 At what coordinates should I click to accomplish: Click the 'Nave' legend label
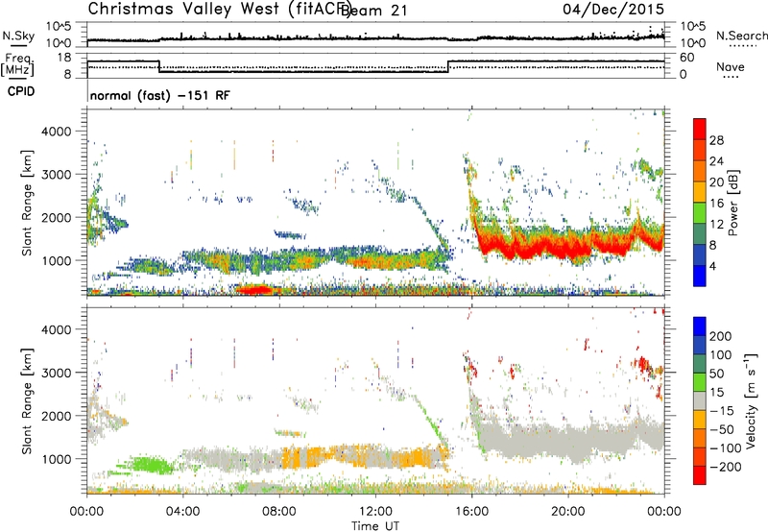click(730, 66)
